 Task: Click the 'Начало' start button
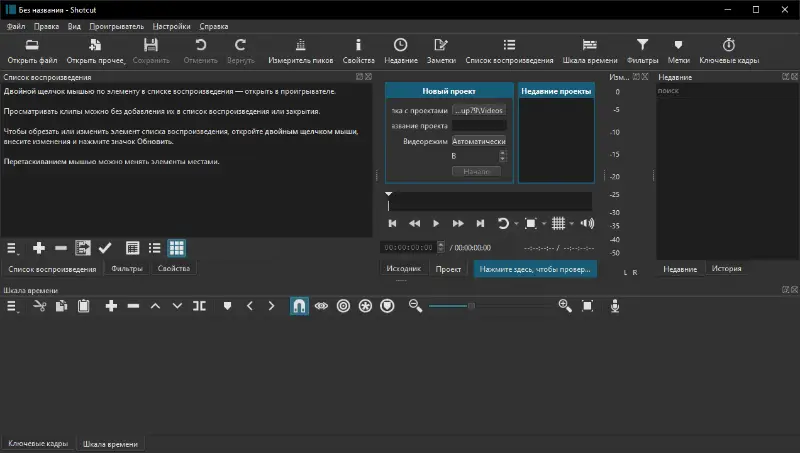pyautogui.click(x=476, y=171)
